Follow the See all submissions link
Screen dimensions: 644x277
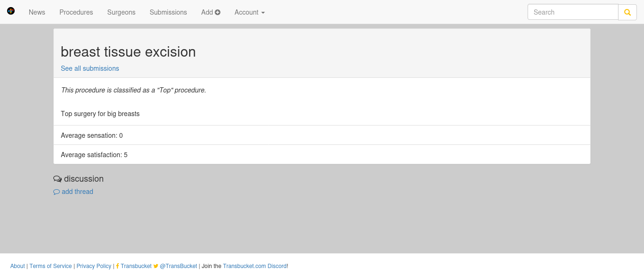coord(90,68)
